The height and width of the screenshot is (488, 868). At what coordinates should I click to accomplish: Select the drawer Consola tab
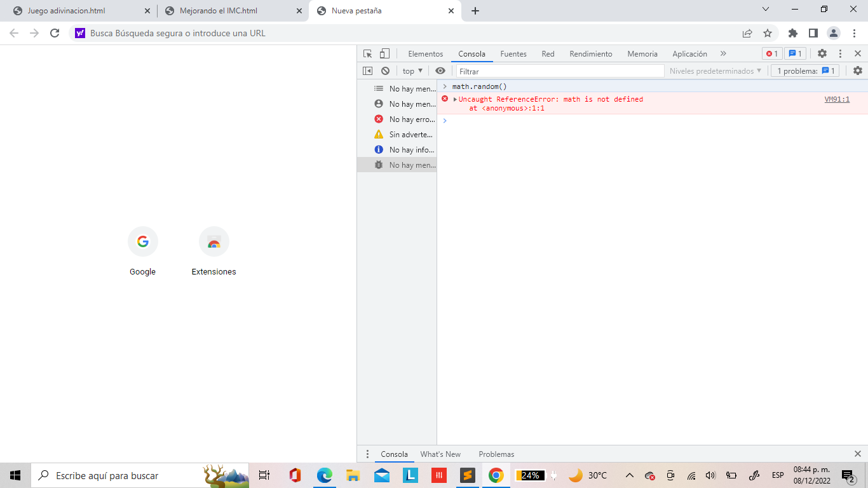coord(394,454)
